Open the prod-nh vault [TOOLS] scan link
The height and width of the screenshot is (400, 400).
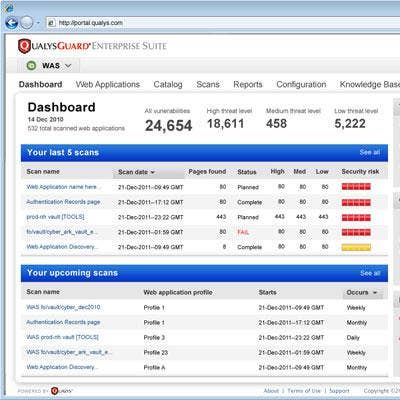coord(55,217)
